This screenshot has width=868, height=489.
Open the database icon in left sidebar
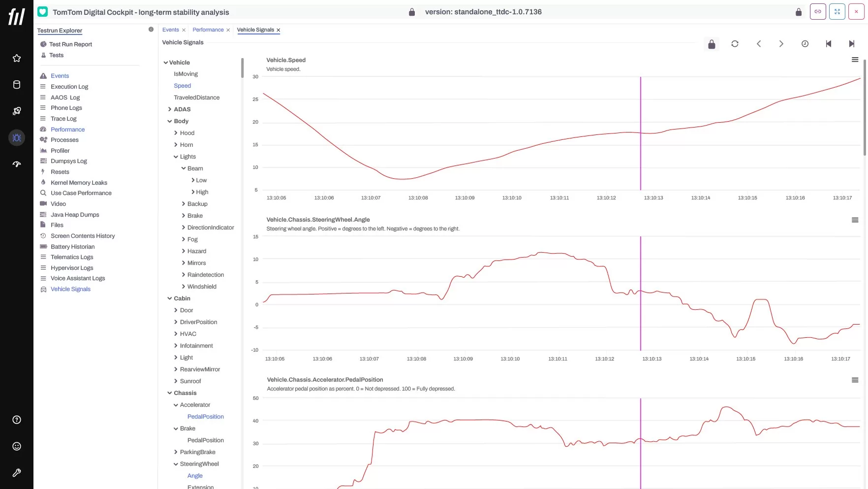point(17,85)
